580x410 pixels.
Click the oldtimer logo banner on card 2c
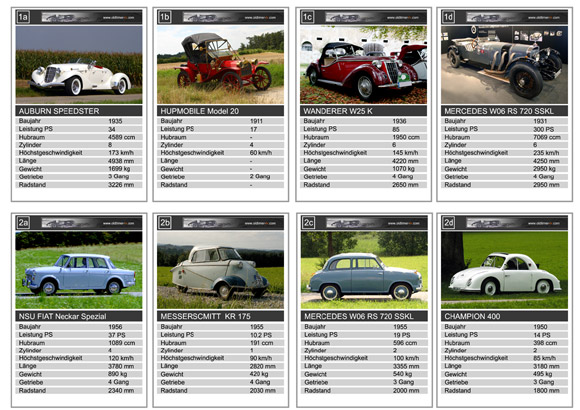click(x=374, y=223)
